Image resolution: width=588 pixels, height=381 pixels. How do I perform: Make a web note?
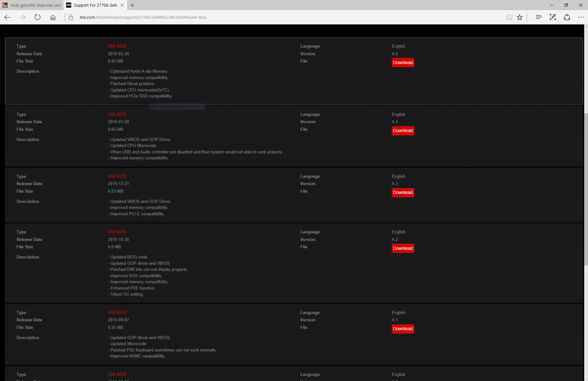click(x=553, y=17)
